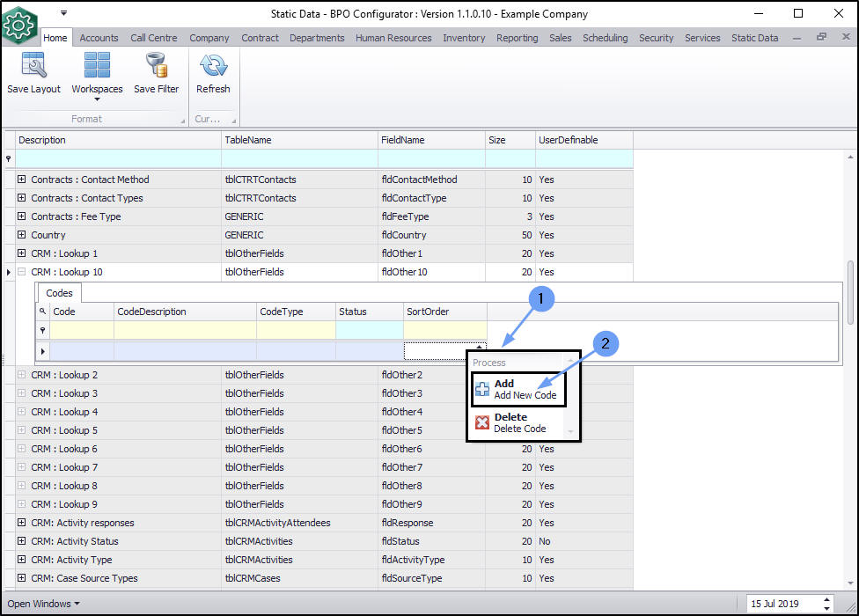The width and height of the screenshot is (859, 616).
Task: Select the Codes tab
Action: [x=59, y=293]
